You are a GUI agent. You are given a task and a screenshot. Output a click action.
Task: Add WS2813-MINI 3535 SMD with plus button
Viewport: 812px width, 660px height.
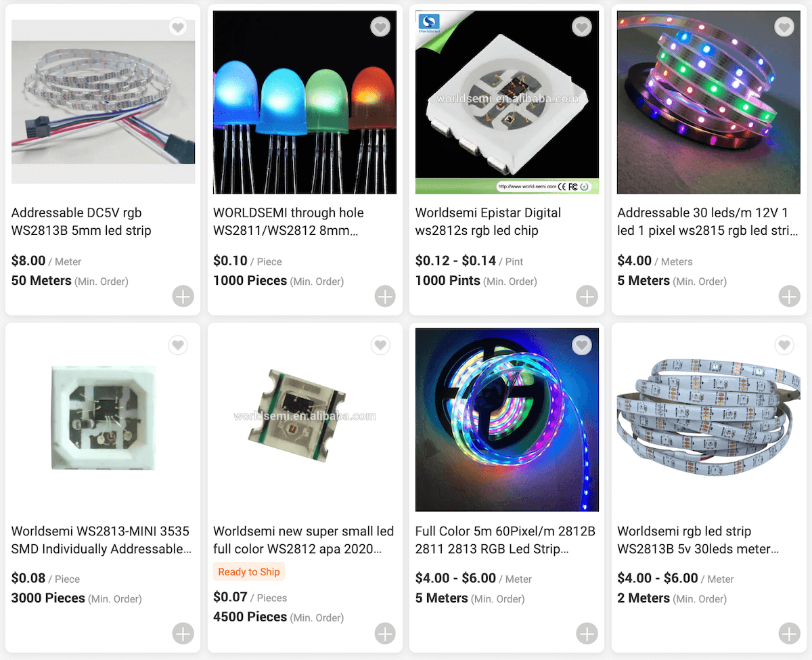183,634
